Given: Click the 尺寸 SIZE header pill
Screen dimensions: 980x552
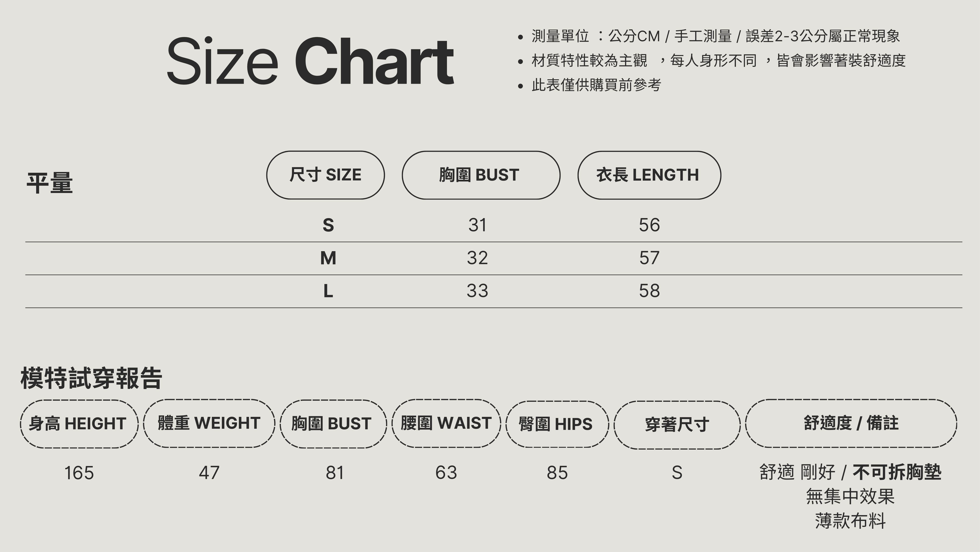Looking at the screenshot, I should tap(325, 175).
